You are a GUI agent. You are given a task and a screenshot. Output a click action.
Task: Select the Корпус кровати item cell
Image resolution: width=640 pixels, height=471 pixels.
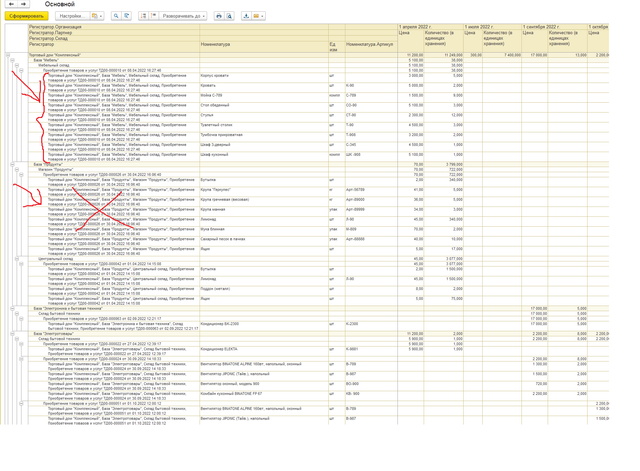(x=264, y=78)
